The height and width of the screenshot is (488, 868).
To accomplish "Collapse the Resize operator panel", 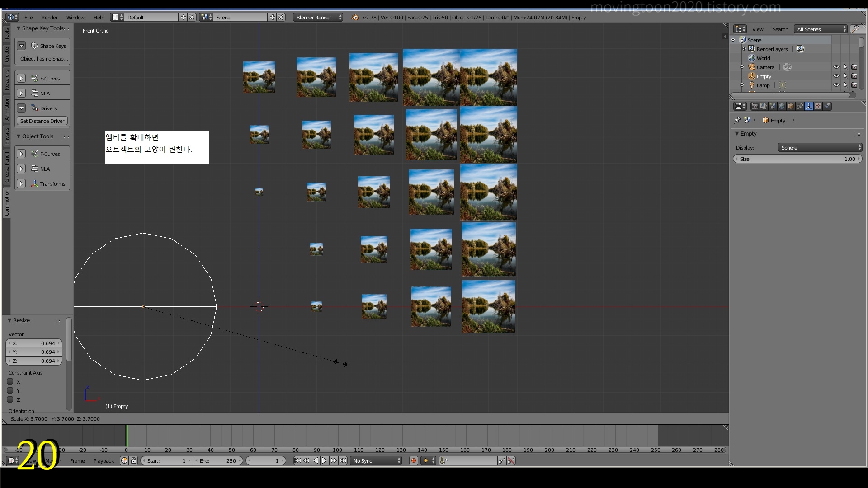I will [x=9, y=320].
